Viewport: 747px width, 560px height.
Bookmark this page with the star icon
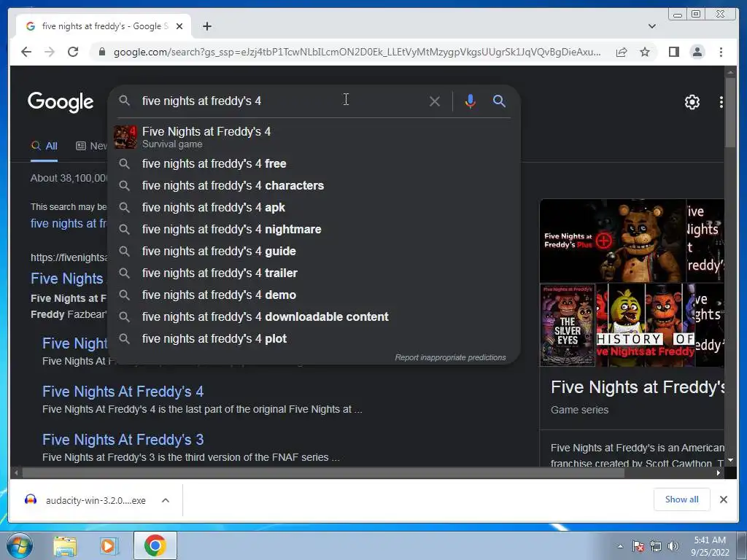click(x=645, y=52)
